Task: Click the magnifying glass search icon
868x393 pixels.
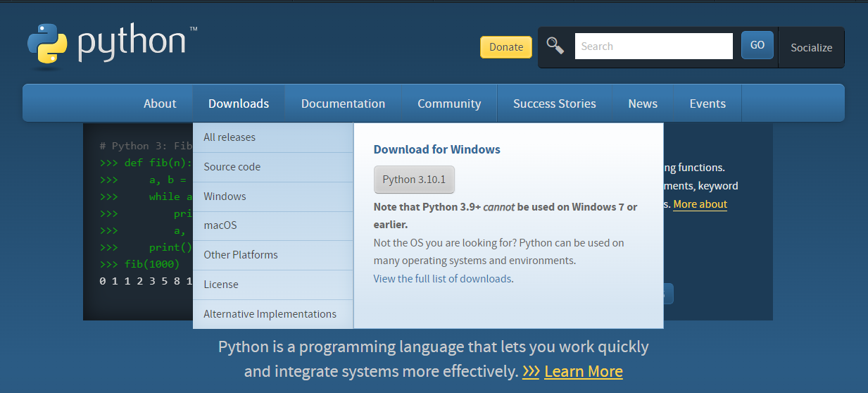Action: [555, 46]
